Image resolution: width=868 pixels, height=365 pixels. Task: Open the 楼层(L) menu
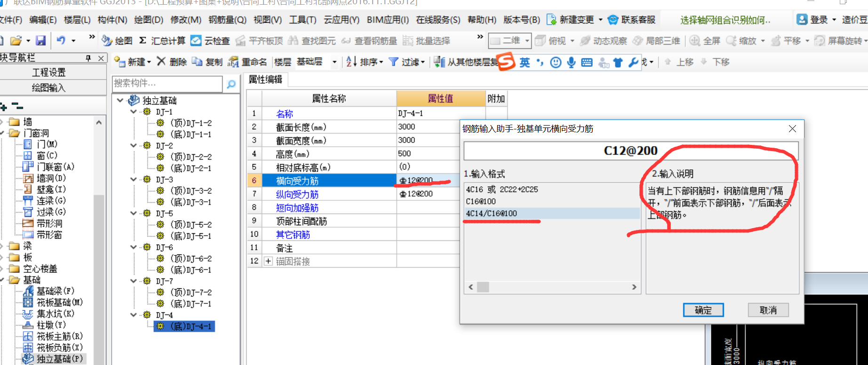coord(77,20)
